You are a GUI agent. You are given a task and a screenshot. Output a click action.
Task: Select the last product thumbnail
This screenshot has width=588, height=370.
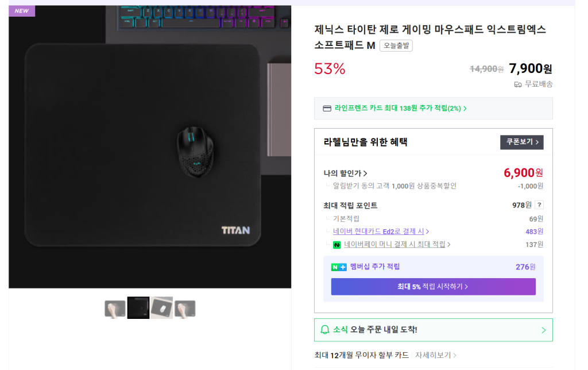[x=185, y=309]
